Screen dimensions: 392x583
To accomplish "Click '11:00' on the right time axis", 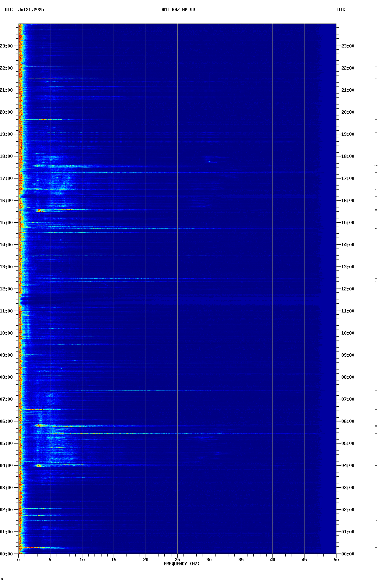I will (348, 311).
